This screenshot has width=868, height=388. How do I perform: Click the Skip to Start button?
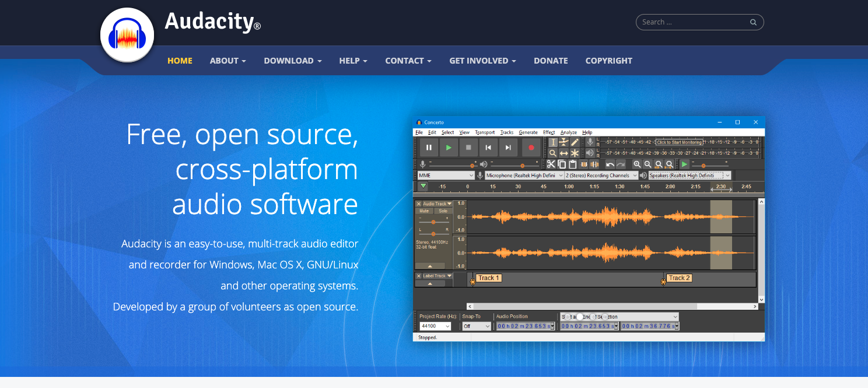pyautogui.click(x=488, y=148)
